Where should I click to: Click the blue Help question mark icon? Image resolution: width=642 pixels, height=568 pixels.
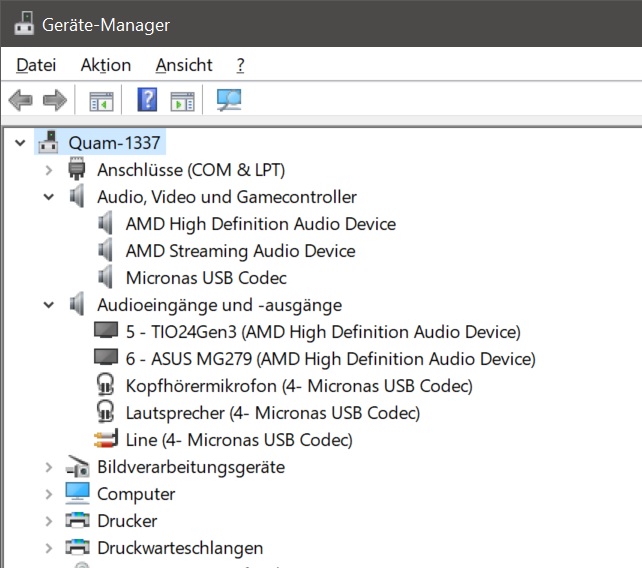coord(147,100)
